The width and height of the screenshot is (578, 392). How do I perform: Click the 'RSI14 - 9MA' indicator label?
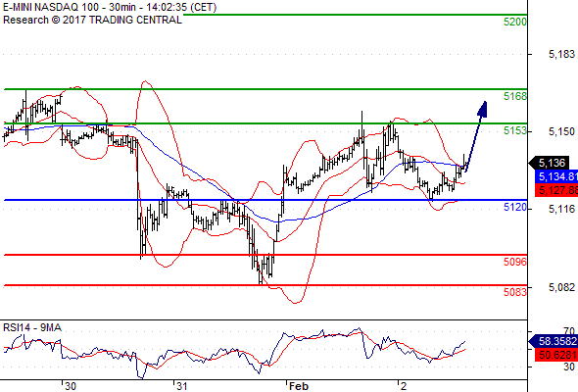coord(32,327)
